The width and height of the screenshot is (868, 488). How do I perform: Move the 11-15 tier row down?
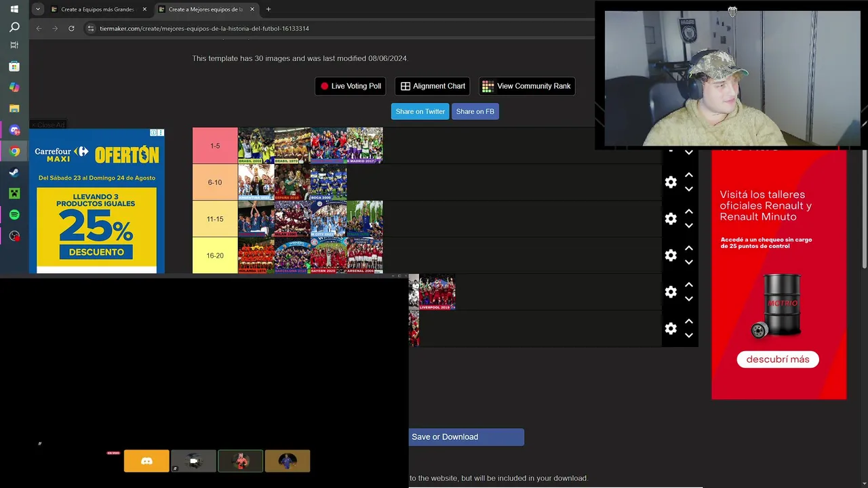click(689, 226)
